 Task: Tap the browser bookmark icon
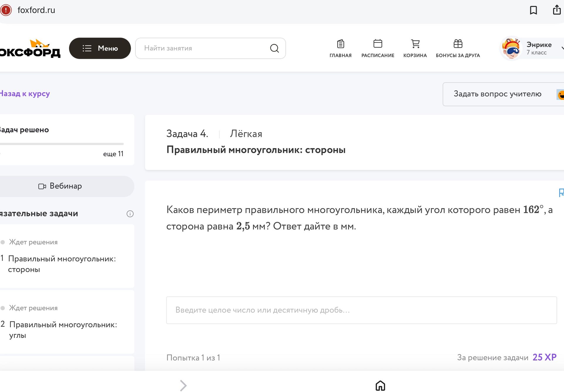(x=533, y=10)
